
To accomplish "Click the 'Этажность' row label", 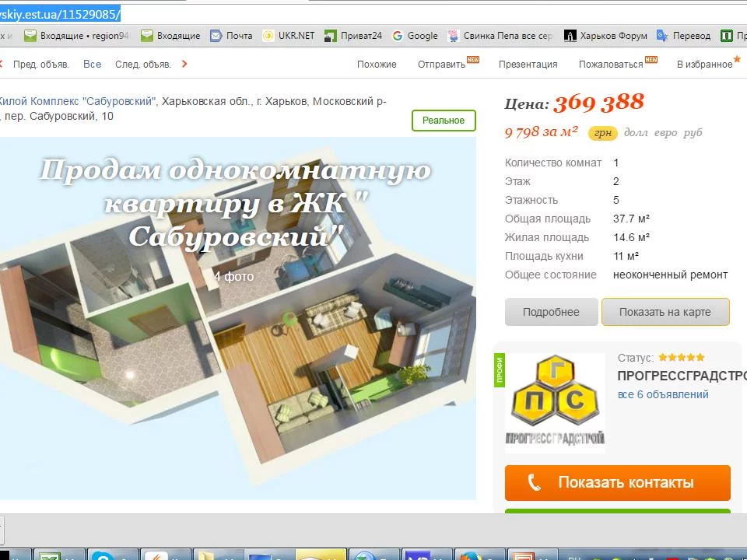I will [x=531, y=200].
